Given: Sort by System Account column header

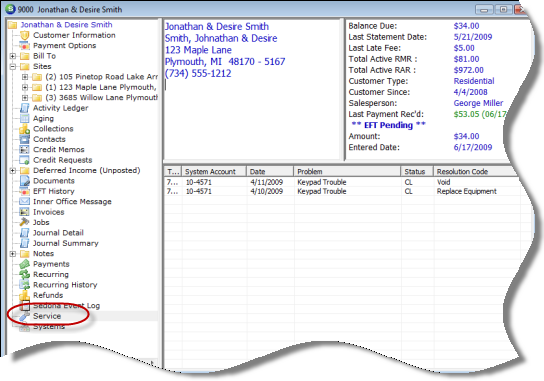Looking at the screenshot, I should click(214, 171).
